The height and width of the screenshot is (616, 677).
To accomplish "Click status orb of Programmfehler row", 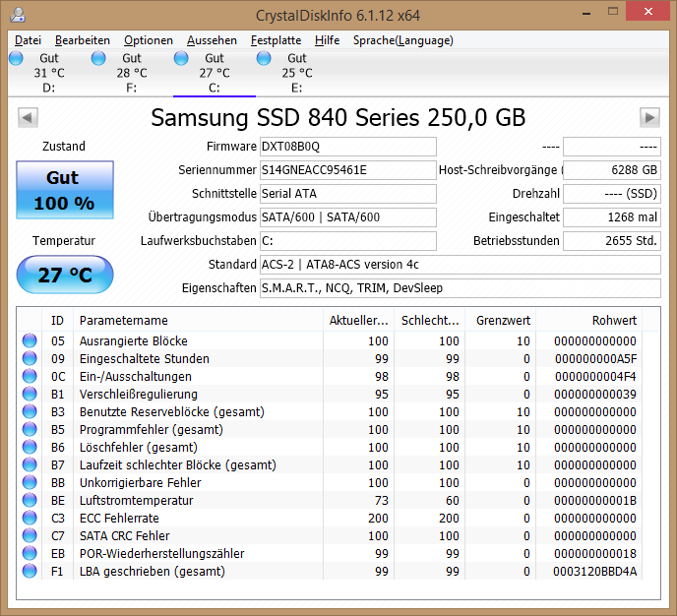I will [30, 429].
